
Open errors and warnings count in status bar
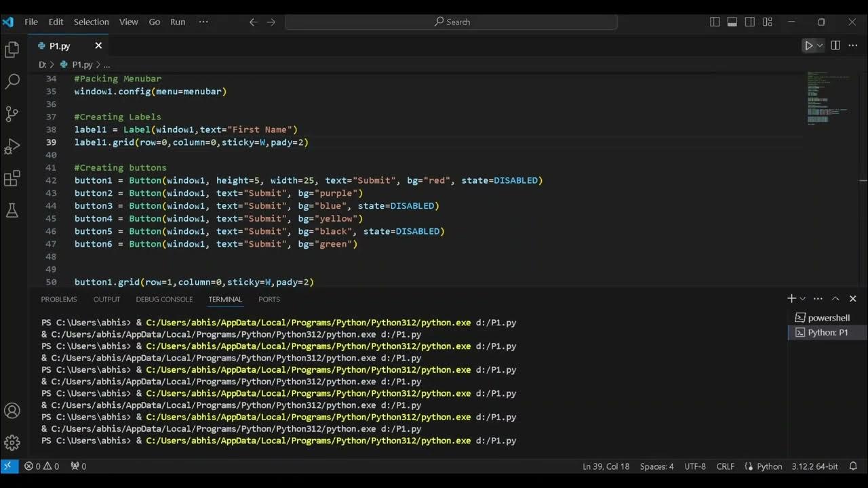(x=41, y=466)
